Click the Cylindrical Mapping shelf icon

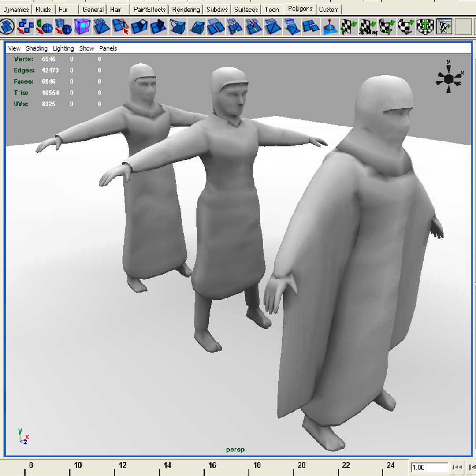[x=387, y=26]
